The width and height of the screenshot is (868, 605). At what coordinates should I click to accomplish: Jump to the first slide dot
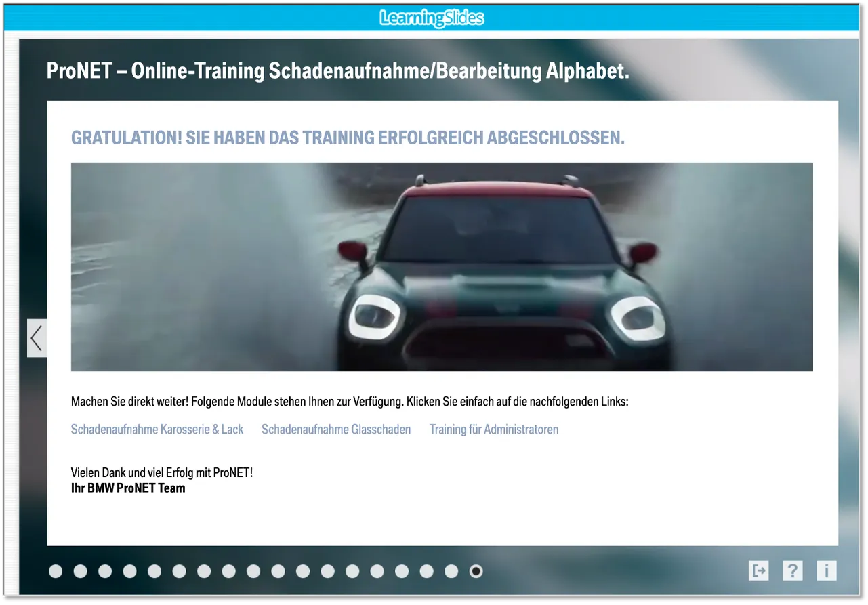click(x=56, y=572)
